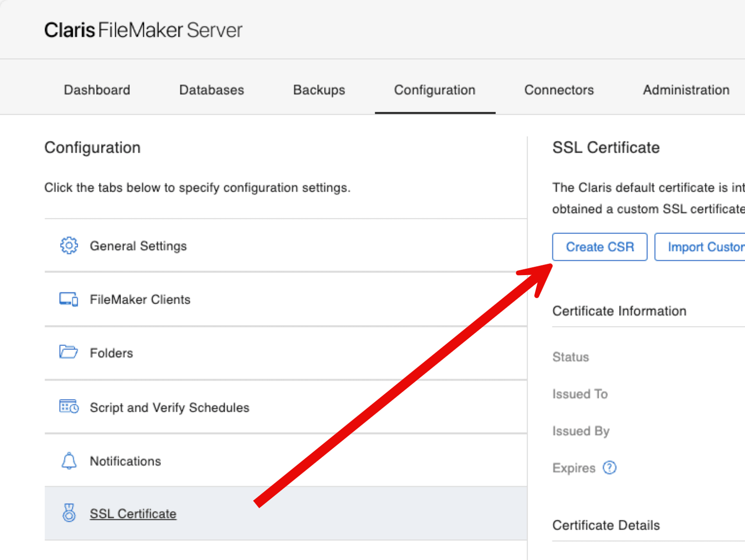Click the Create CSR button

[600, 247]
